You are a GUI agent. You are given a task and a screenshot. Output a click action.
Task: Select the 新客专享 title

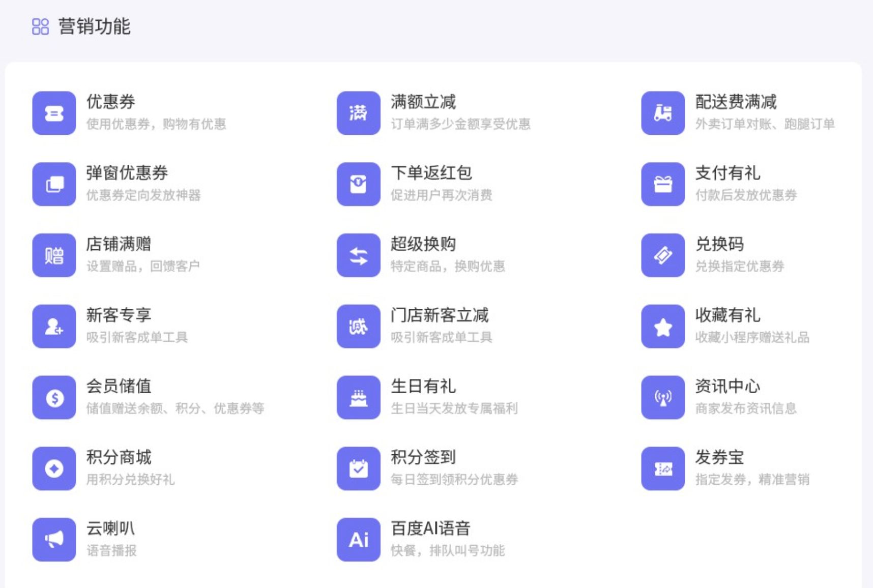coord(119,315)
